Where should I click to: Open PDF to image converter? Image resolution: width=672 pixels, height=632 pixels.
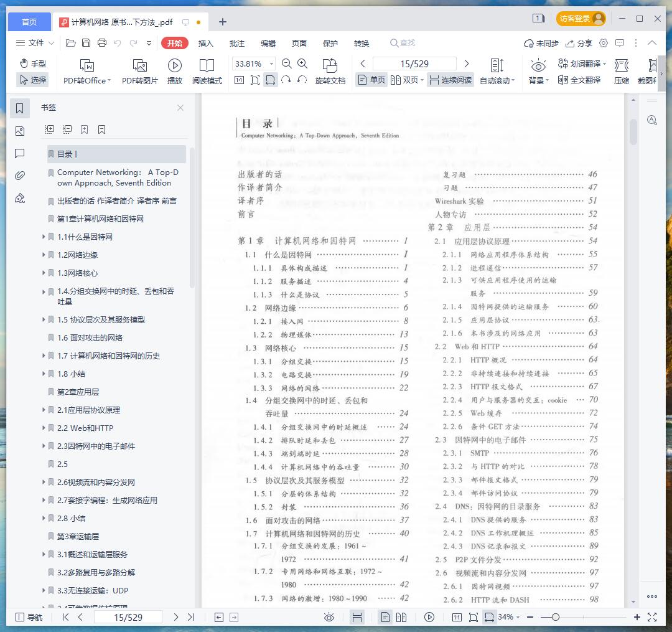[140, 72]
